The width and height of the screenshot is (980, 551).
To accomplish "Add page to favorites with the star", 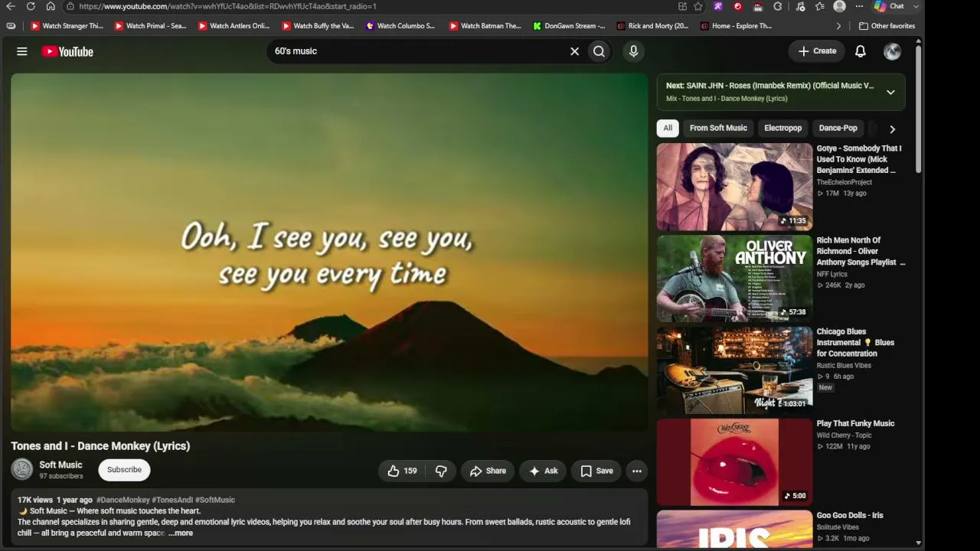I will point(698,6).
